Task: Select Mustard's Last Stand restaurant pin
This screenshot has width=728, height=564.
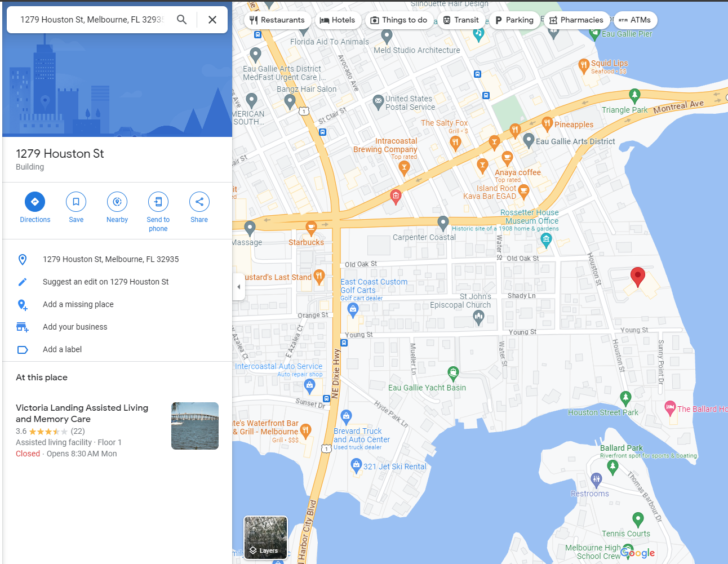Action: pos(319,276)
